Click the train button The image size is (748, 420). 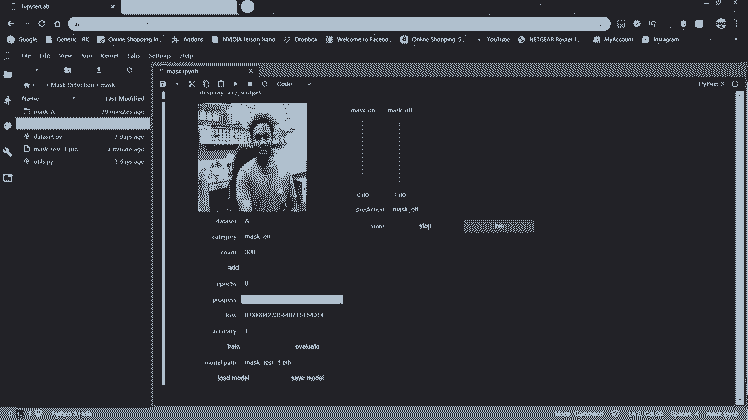(234, 346)
